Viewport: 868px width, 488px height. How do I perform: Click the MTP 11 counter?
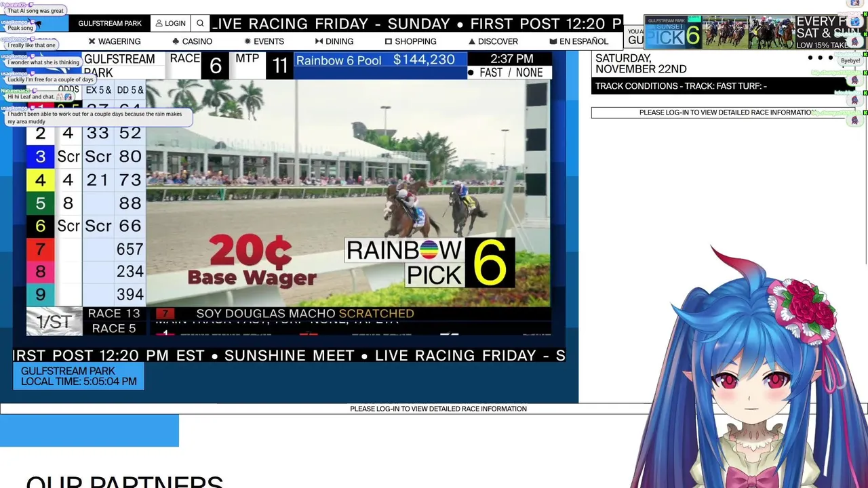[x=263, y=65]
